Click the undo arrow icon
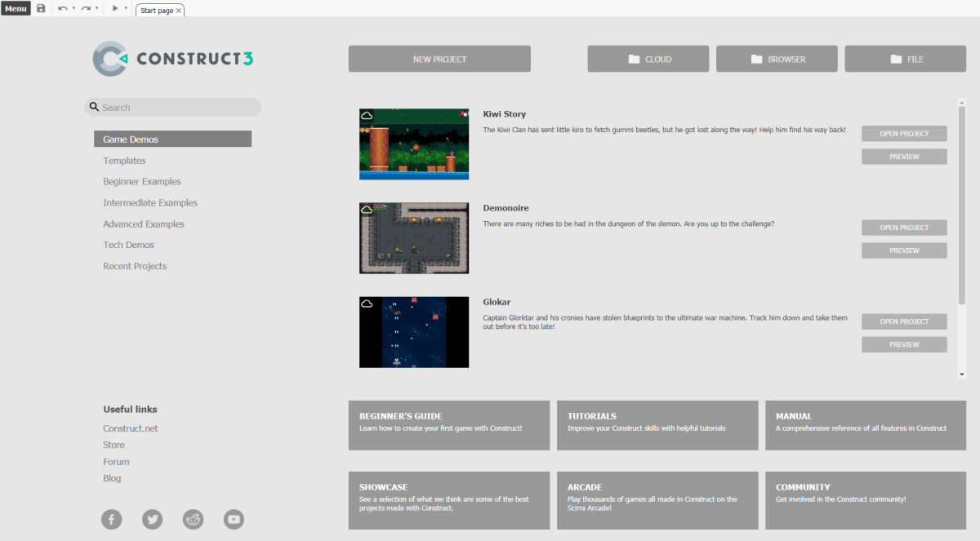980x541 pixels. [x=63, y=8]
